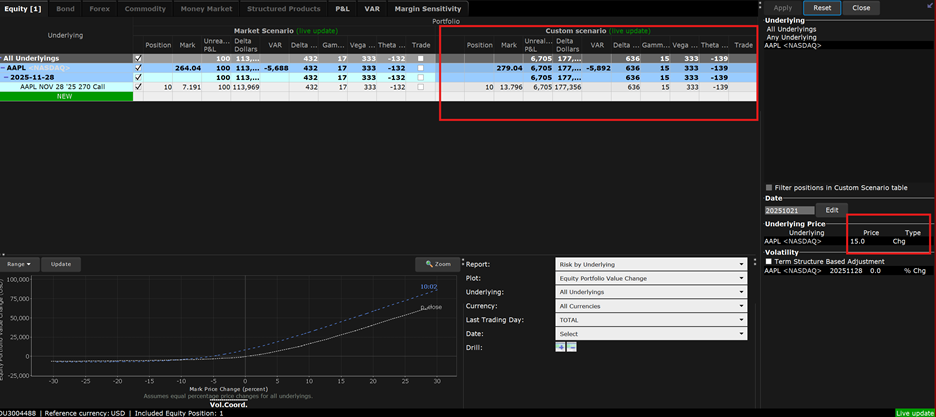Enable Term Structure Based Adjustment checkbox

coord(768,261)
